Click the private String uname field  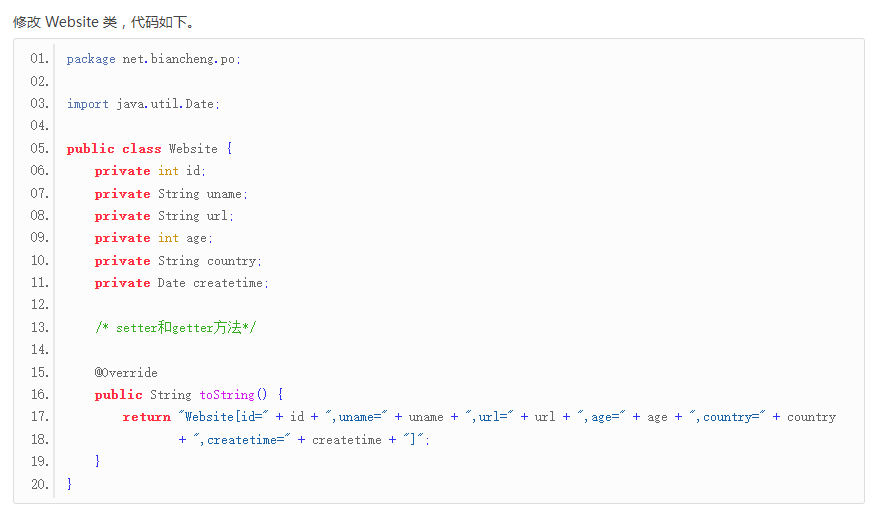pos(171,194)
